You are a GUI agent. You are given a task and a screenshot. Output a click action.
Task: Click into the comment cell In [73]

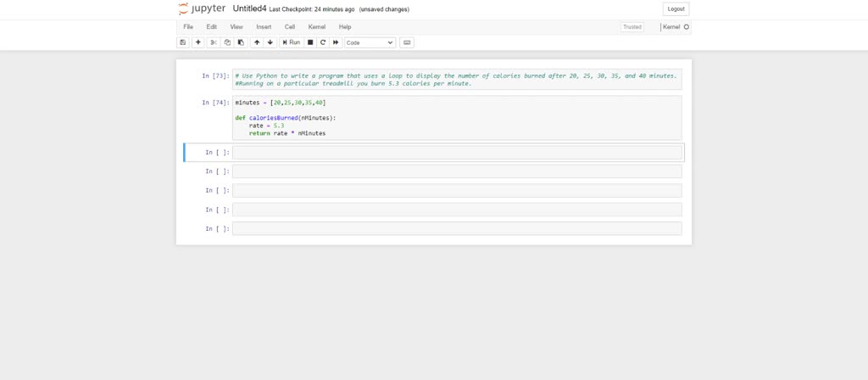pyautogui.click(x=457, y=79)
